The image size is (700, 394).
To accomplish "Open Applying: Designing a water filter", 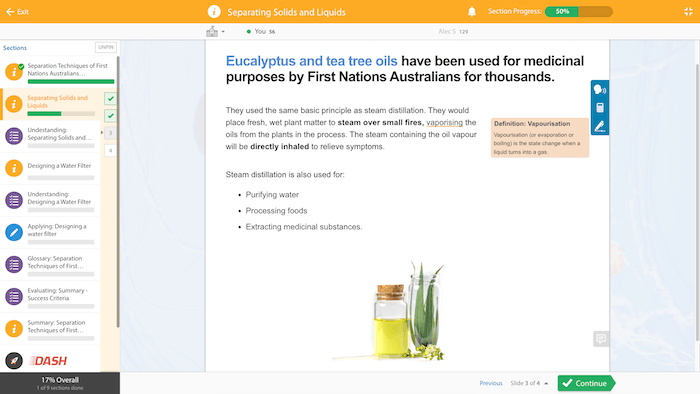I will [x=50, y=232].
